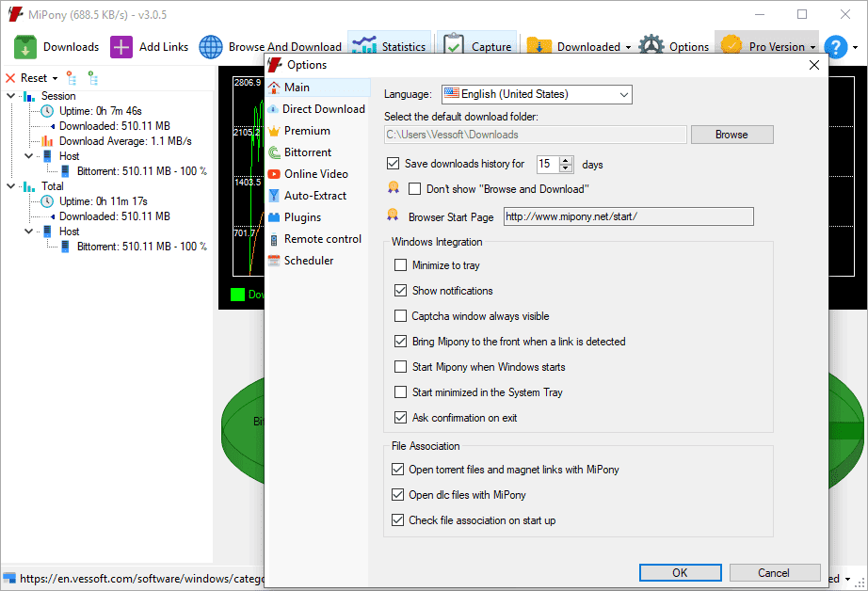Uncheck Open torrent files and magnet links
Screen dimensions: 868x591
(x=397, y=470)
